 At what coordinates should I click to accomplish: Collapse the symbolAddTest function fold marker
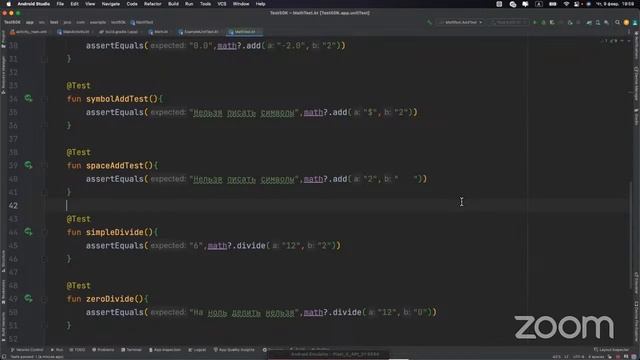point(44,99)
